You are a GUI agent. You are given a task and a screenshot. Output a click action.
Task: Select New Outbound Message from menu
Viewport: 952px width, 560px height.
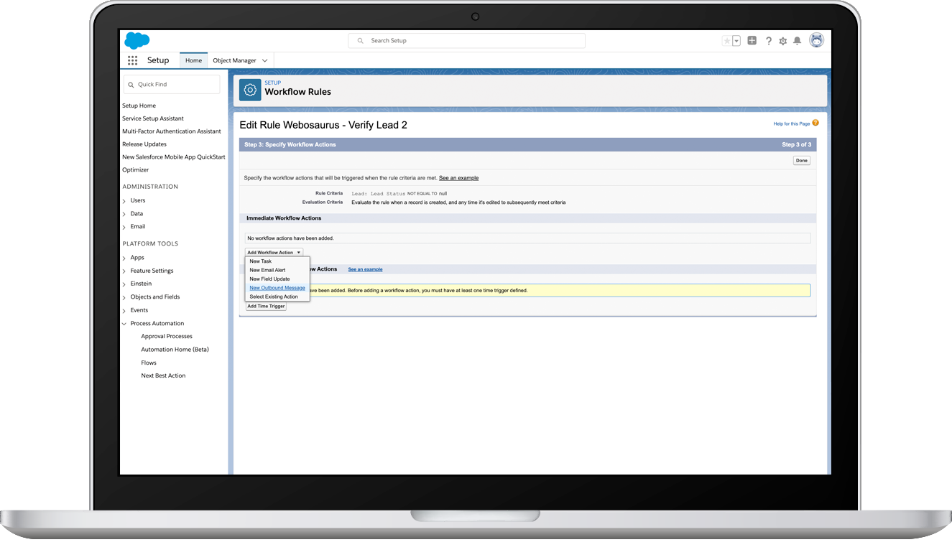point(277,287)
